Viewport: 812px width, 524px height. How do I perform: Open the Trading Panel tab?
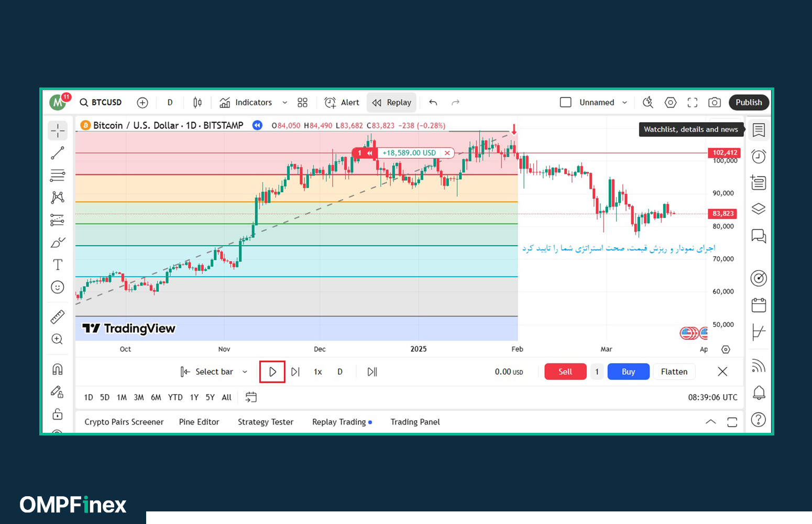415,422
